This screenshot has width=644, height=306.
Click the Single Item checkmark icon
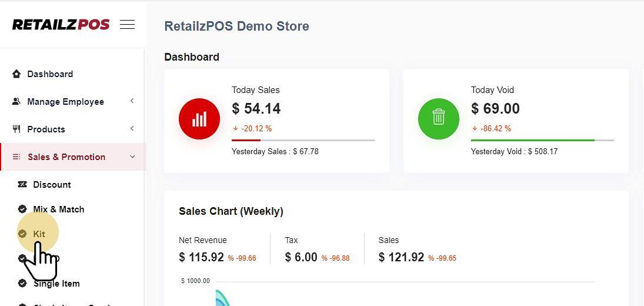click(22, 284)
